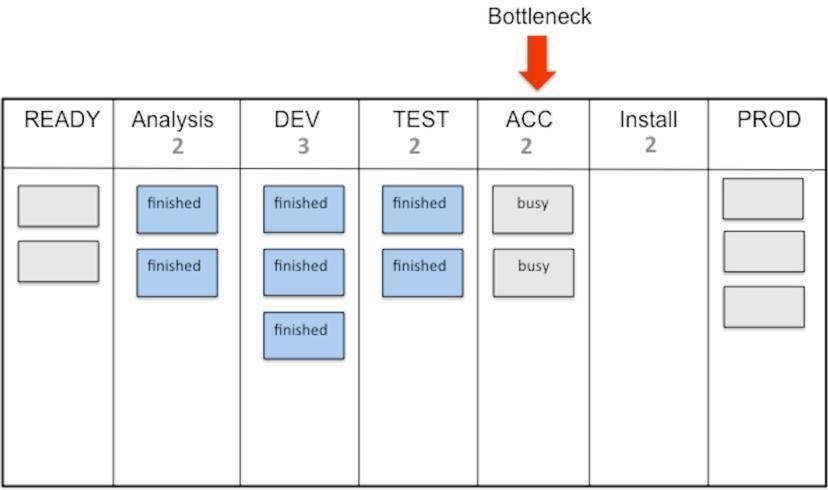The width and height of the screenshot is (828, 490).
Task: Click the Bottleneck label text
Action: tap(539, 16)
